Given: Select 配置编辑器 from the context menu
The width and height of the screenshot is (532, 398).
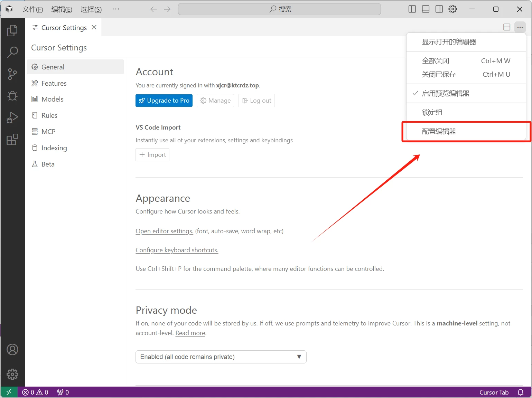Looking at the screenshot, I should (x=439, y=131).
